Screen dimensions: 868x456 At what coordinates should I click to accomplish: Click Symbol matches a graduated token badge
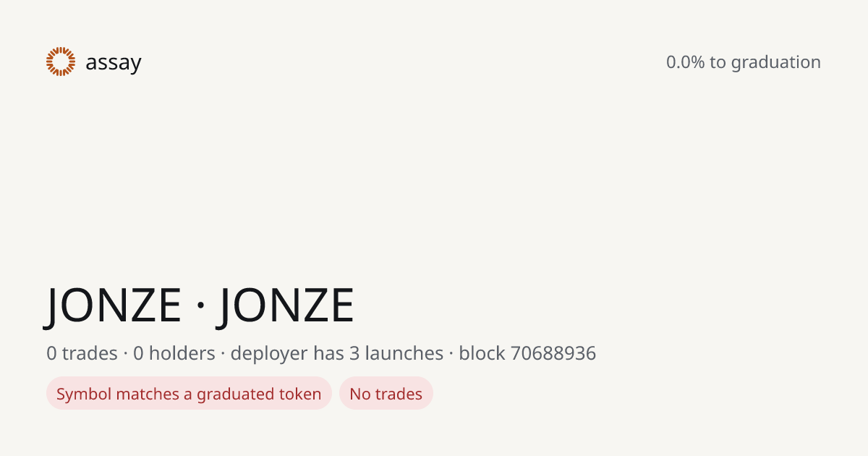click(189, 394)
